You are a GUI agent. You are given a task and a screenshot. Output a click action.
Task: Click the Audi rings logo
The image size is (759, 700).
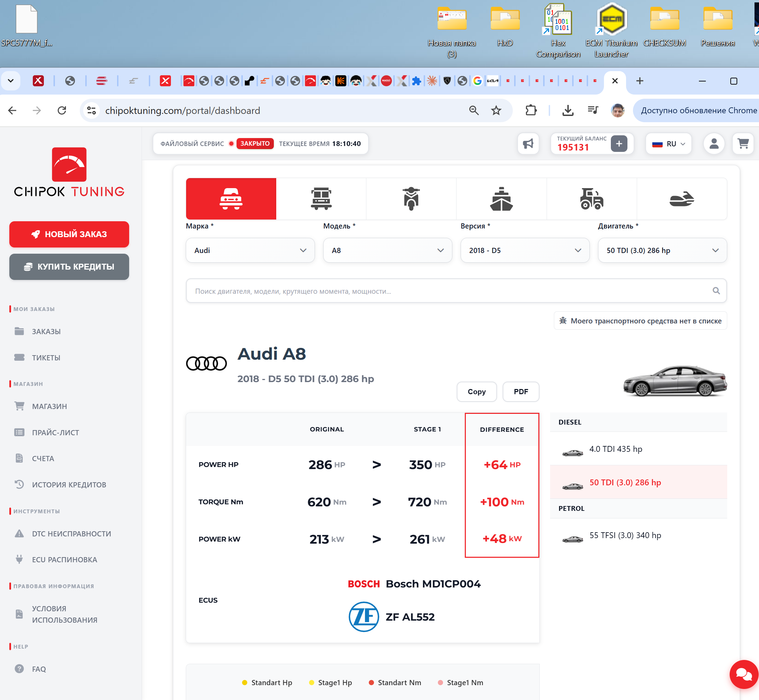click(206, 364)
